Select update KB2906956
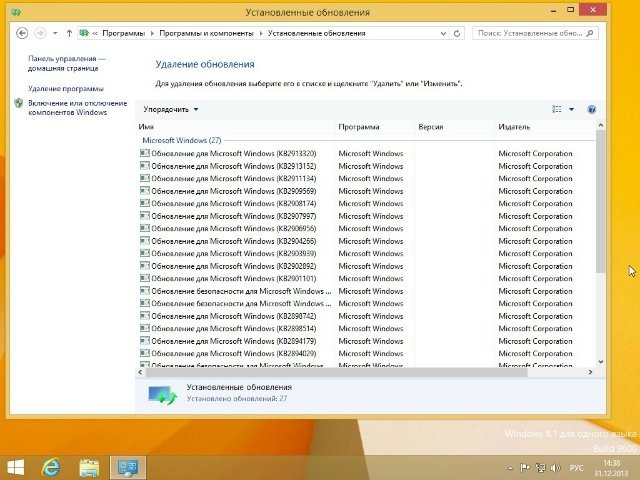Screen dimensions: 640x480 pos(234,229)
